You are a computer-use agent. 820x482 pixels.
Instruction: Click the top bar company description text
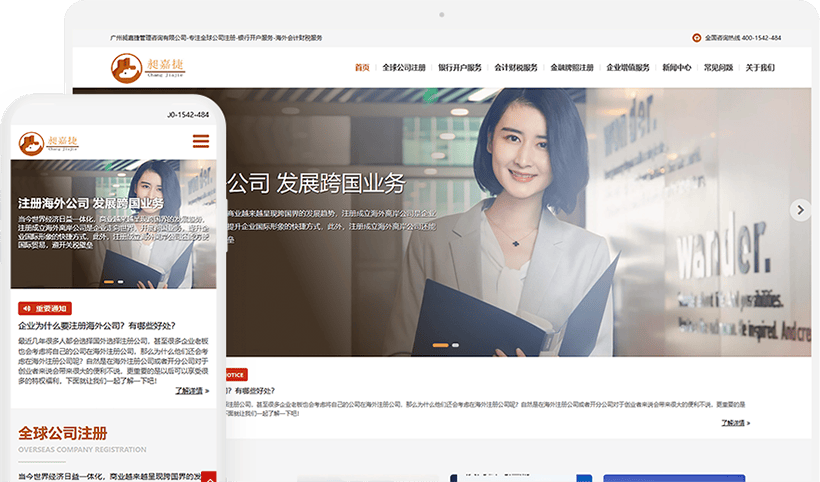pyautogui.click(x=216, y=38)
